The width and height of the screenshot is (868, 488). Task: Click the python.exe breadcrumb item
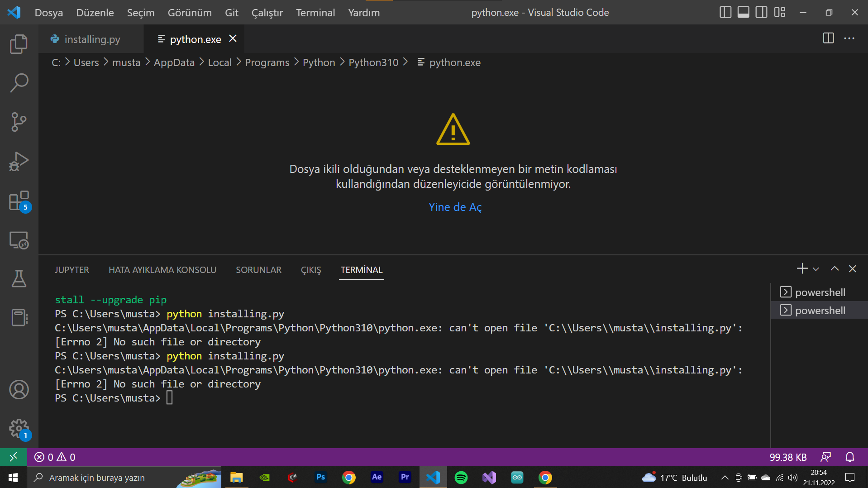coord(449,62)
